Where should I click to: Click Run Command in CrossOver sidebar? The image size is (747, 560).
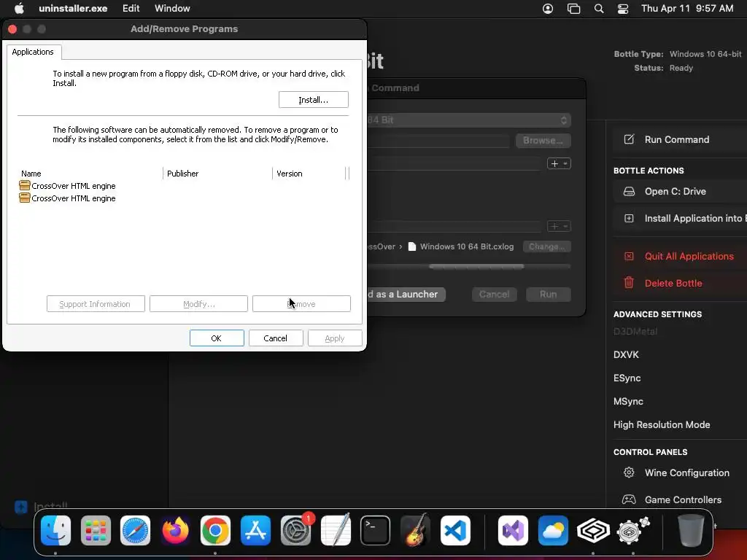click(x=680, y=139)
